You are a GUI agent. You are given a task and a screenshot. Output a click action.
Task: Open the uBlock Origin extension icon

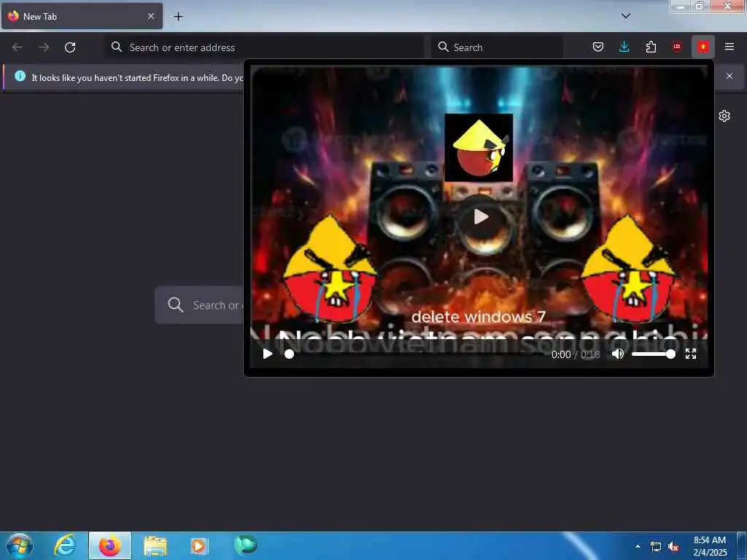pos(677,47)
